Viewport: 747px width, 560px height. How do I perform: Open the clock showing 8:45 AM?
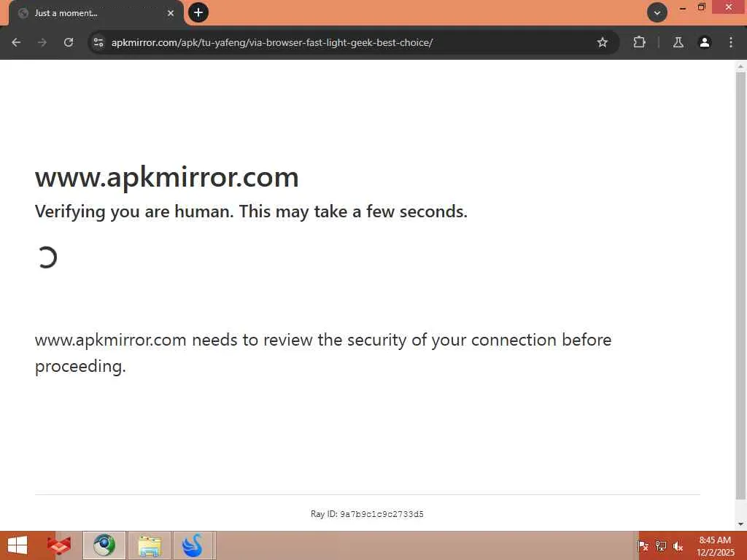coord(715,545)
